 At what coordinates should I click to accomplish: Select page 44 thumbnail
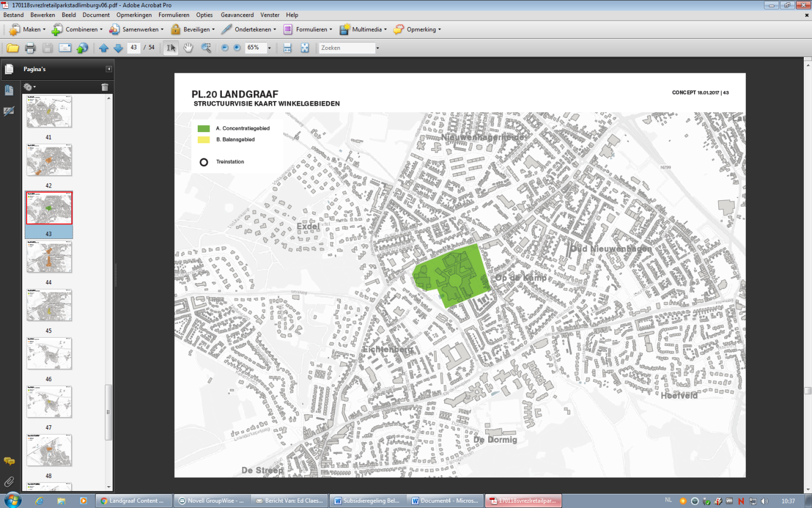click(49, 257)
